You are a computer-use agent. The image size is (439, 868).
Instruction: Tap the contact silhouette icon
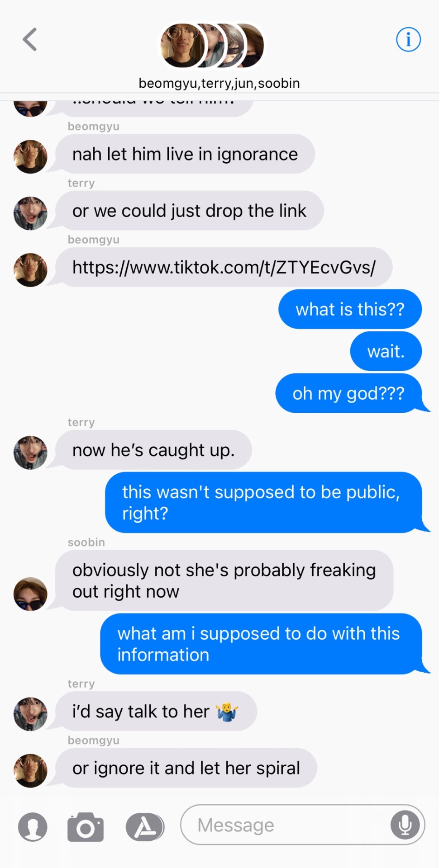[33, 827]
